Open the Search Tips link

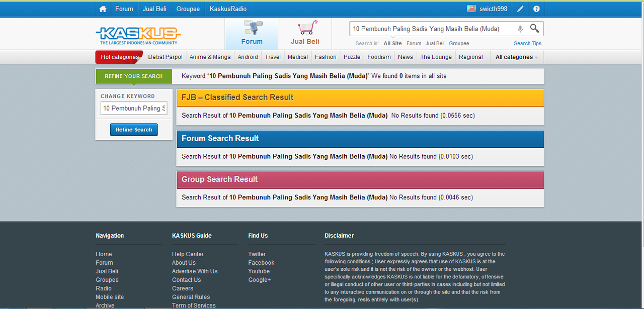pos(527,44)
